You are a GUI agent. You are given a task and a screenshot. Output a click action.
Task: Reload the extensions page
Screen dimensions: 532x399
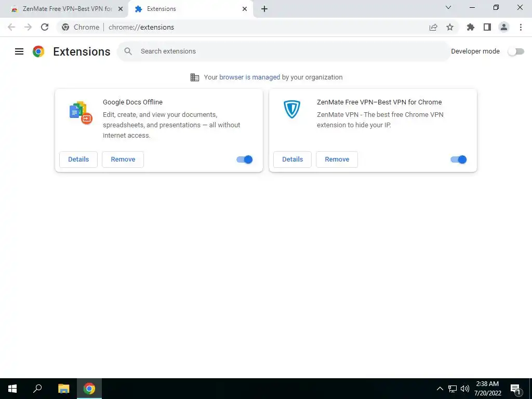(45, 27)
